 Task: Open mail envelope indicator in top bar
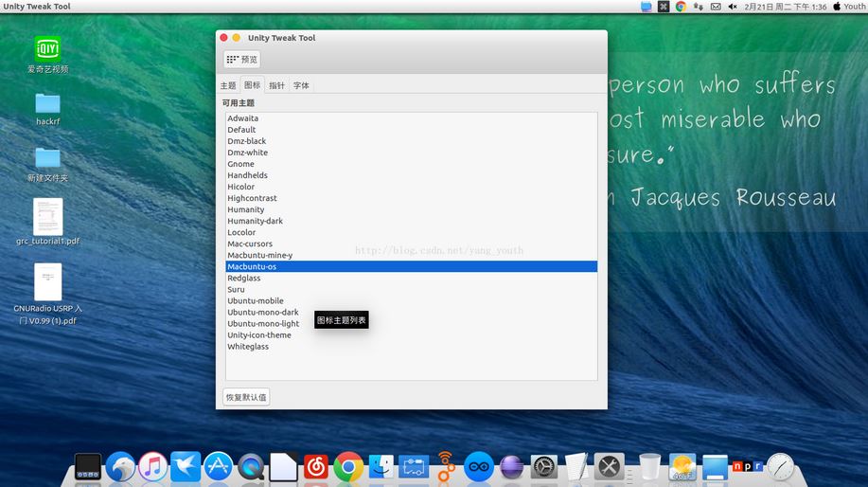click(x=716, y=6)
